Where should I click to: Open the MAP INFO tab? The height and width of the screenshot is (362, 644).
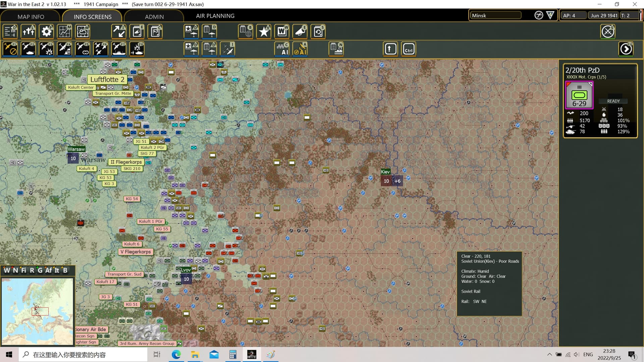point(31,16)
